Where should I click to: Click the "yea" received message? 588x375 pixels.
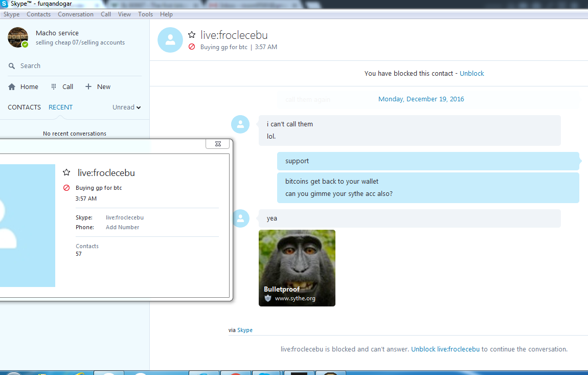[410, 218]
